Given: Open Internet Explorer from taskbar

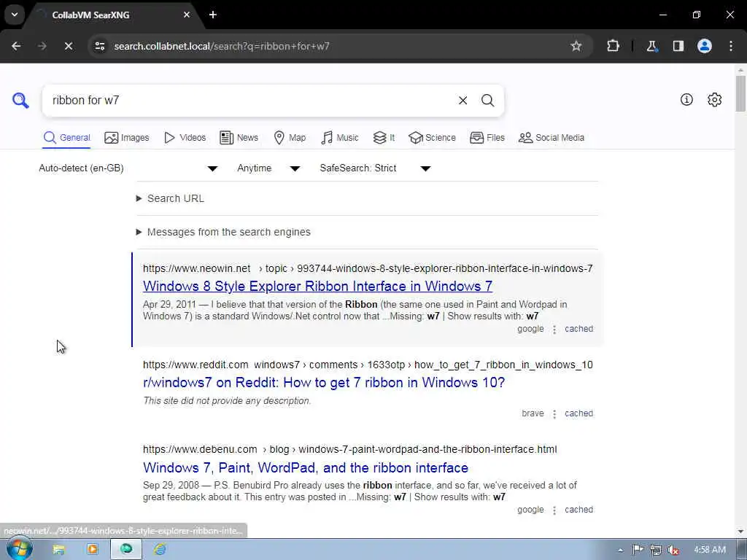Looking at the screenshot, I should (160, 550).
